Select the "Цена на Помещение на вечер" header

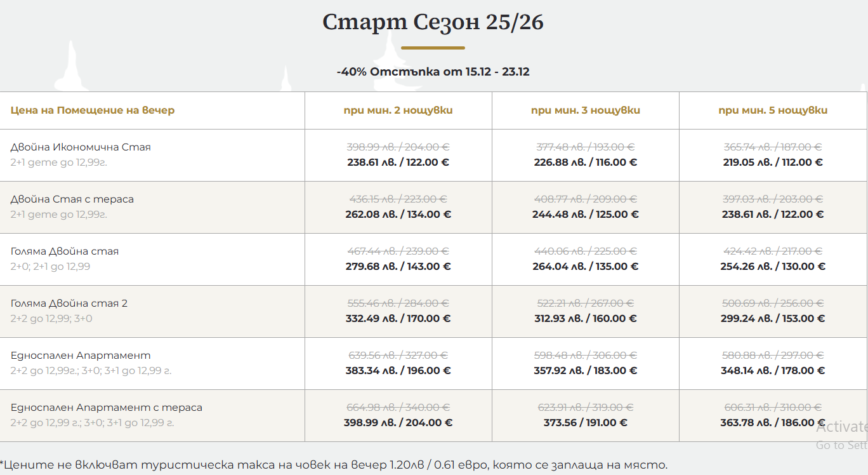tap(93, 110)
